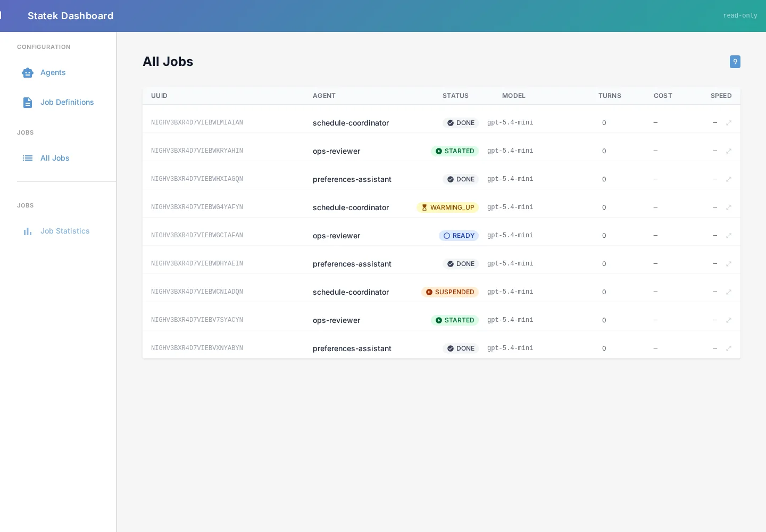Select UUID NIGHV3BXR4D7VIEBWG4YAFYN
766x532 pixels.
(197, 207)
